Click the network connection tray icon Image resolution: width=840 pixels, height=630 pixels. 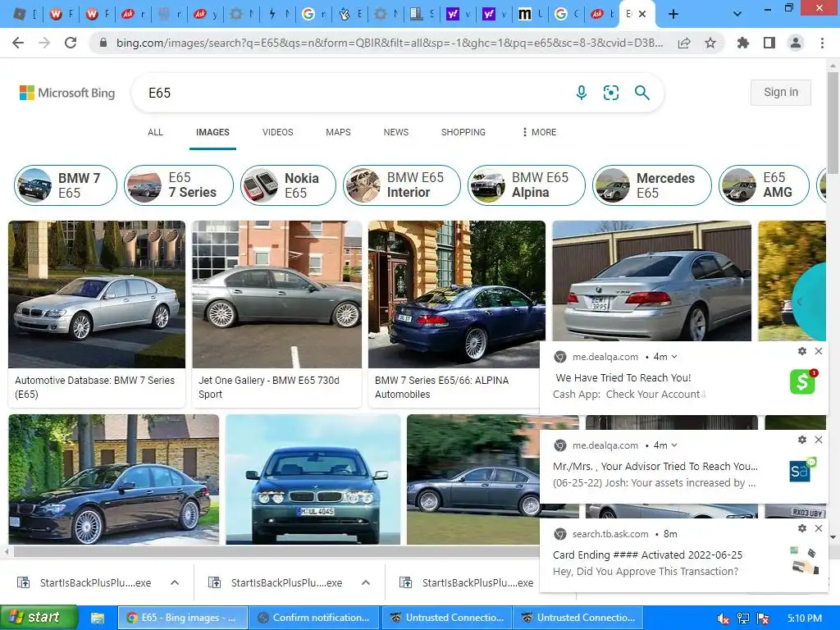click(x=743, y=619)
